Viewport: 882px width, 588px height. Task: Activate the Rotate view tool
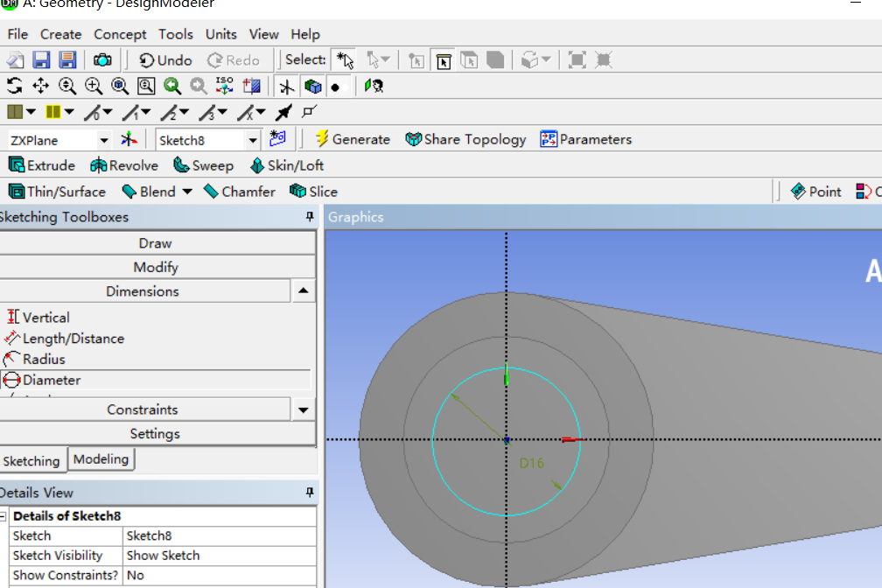click(x=15, y=86)
